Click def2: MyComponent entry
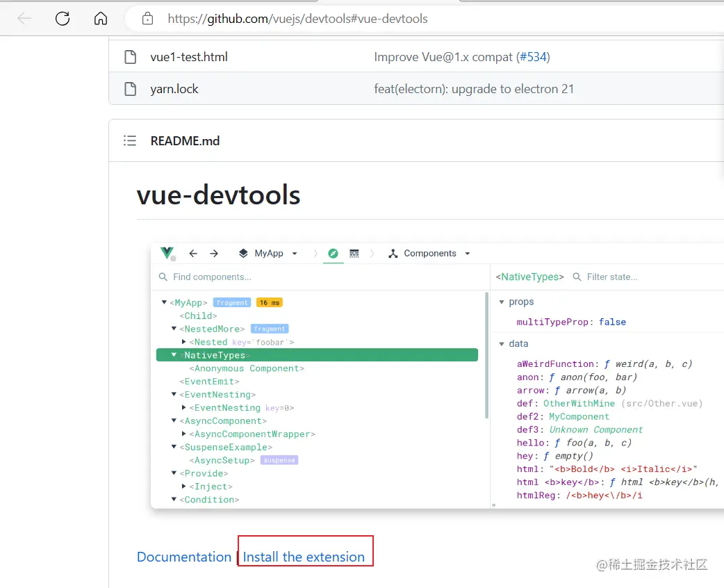 click(x=563, y=416)
